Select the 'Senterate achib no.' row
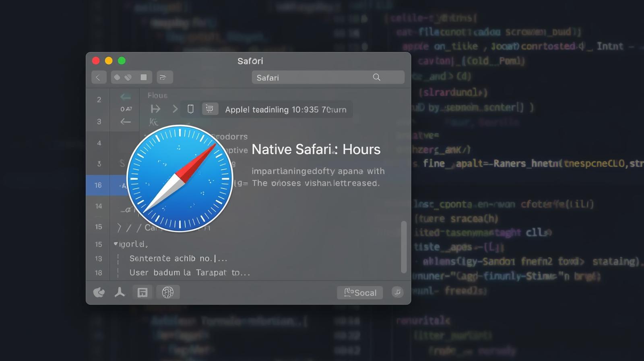 pyautogui.click(x=178, y=258)
